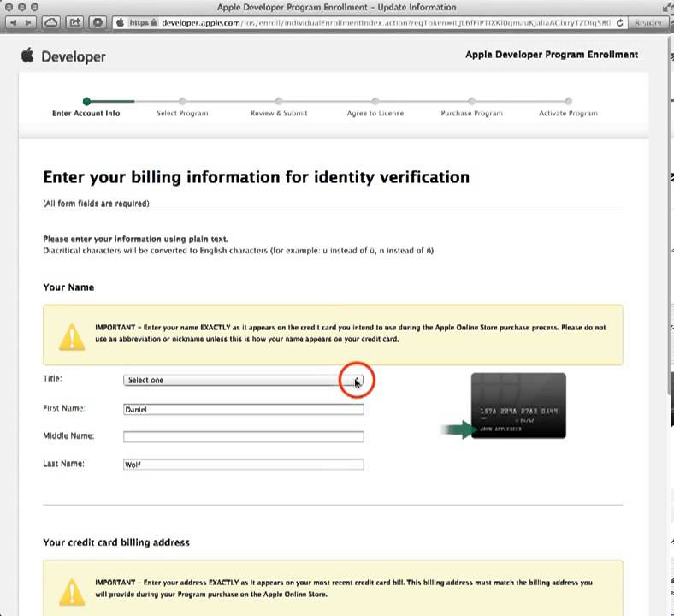Click the Purchase Program step
674x616 pixels.
[471, 113]
